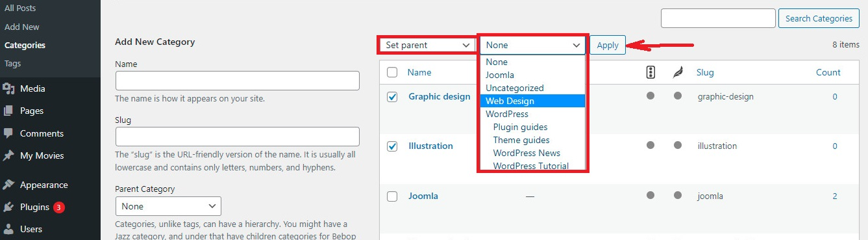Click Graphic design SEO score dot
This screenshot has width=868, height=240.
coord(651,96)
